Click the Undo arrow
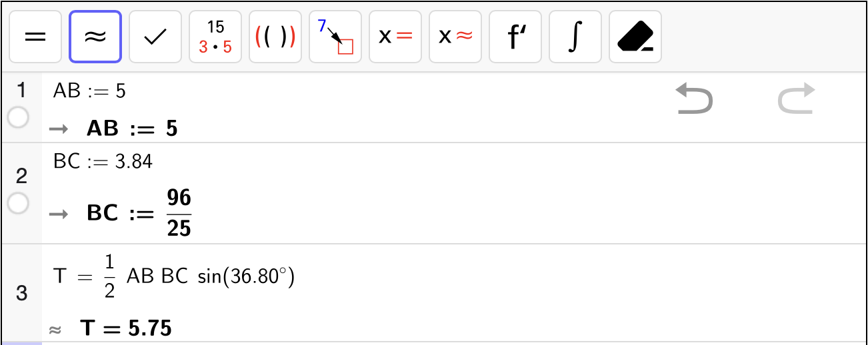868x345 pixels. click(x=694, y=98)
